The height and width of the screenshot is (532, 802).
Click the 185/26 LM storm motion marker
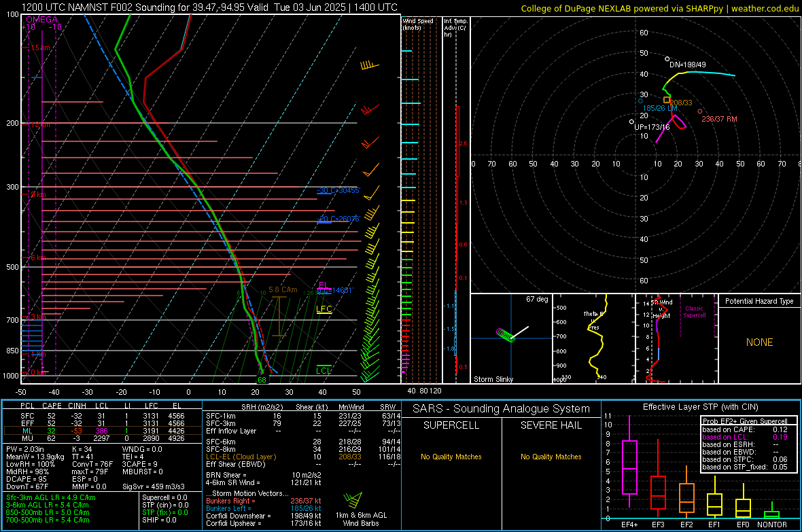[640, 101]
